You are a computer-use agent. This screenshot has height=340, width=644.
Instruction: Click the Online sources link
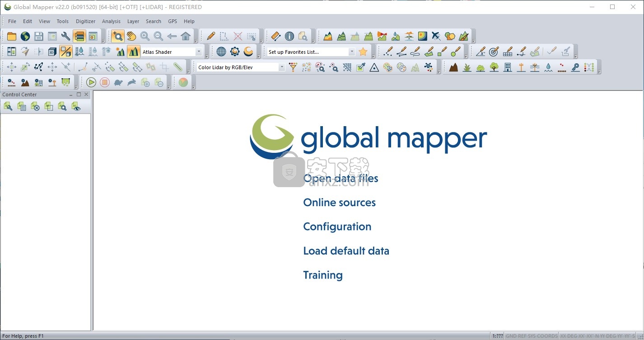pyautogui.click(x=340, y=203)
